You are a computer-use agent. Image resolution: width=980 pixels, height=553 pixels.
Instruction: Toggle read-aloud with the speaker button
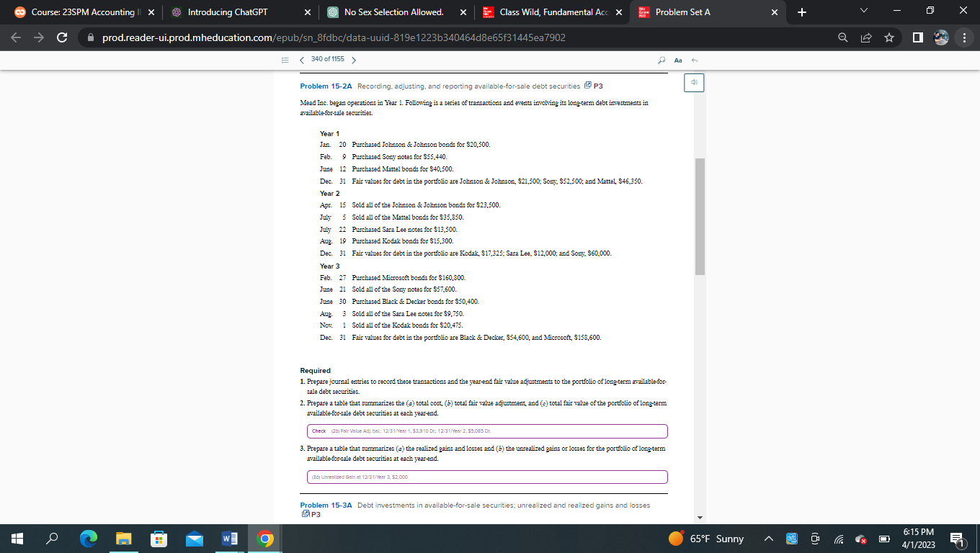(693, 82)
